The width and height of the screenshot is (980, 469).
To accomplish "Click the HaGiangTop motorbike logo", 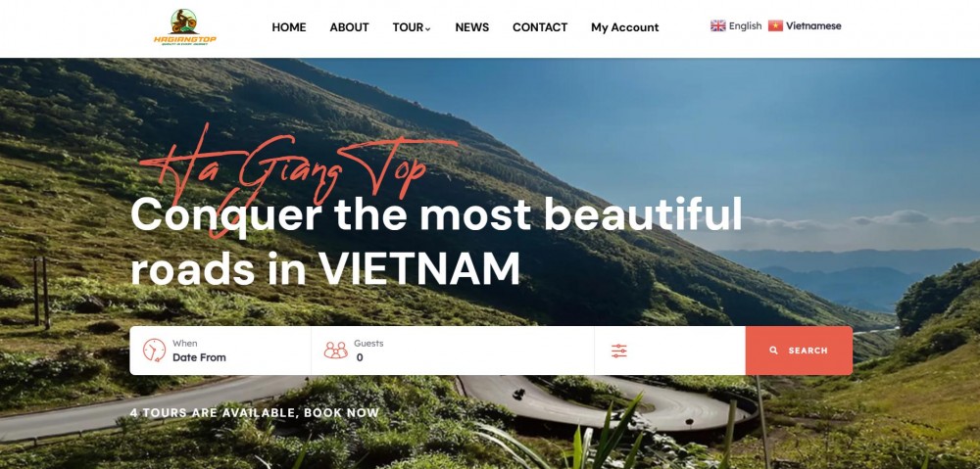I will [185, 26].
